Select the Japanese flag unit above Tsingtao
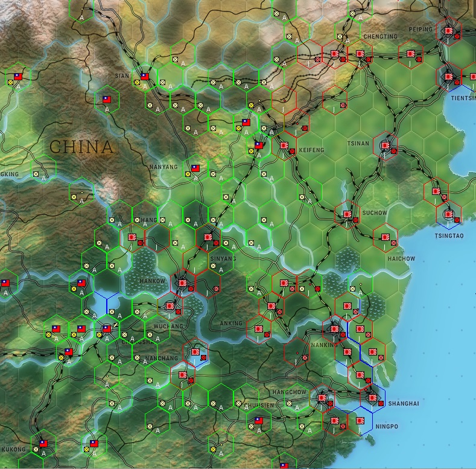Screen dimensions: 476x469 coord(449,214)
